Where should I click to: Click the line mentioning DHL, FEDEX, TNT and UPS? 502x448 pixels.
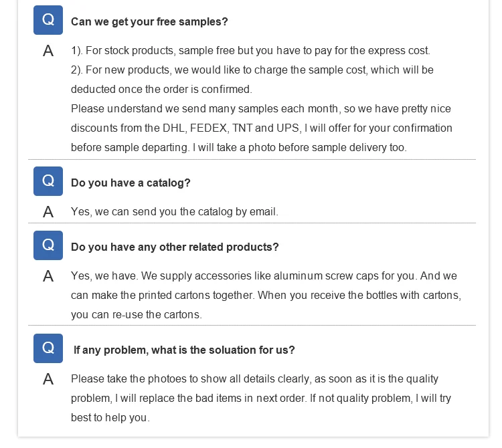(261, 128)
